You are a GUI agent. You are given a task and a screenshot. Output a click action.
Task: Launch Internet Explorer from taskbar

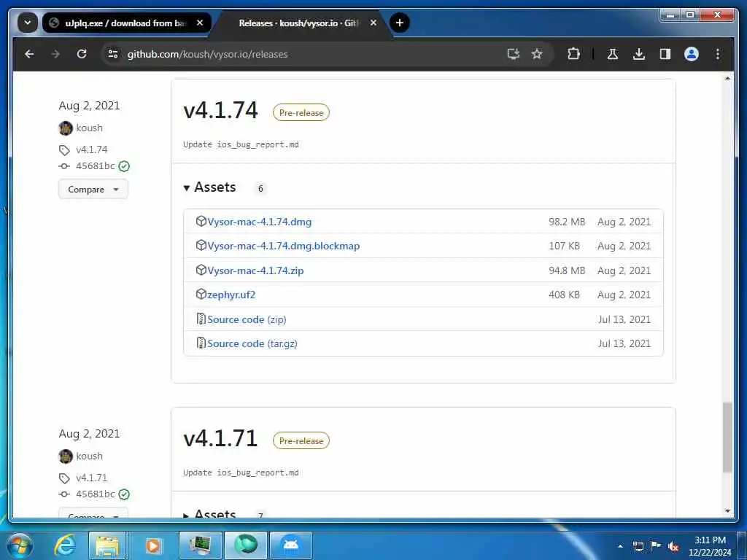pyautogui.click(x=65, y=545)
